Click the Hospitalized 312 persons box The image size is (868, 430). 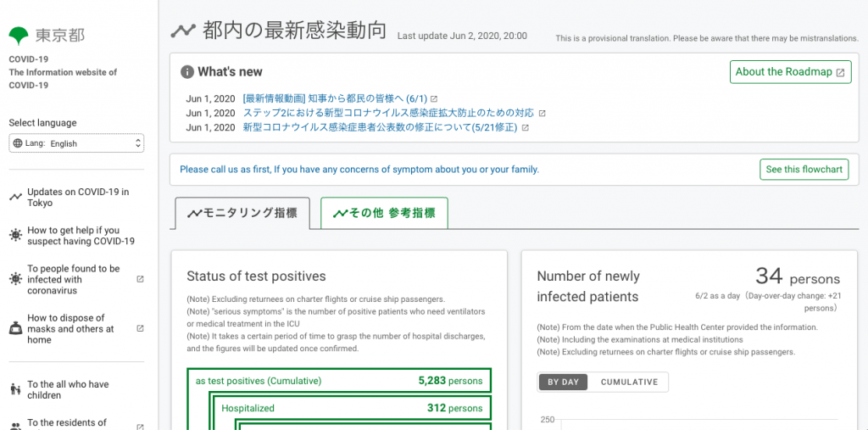pyautogui.click(x=351, y=408)
